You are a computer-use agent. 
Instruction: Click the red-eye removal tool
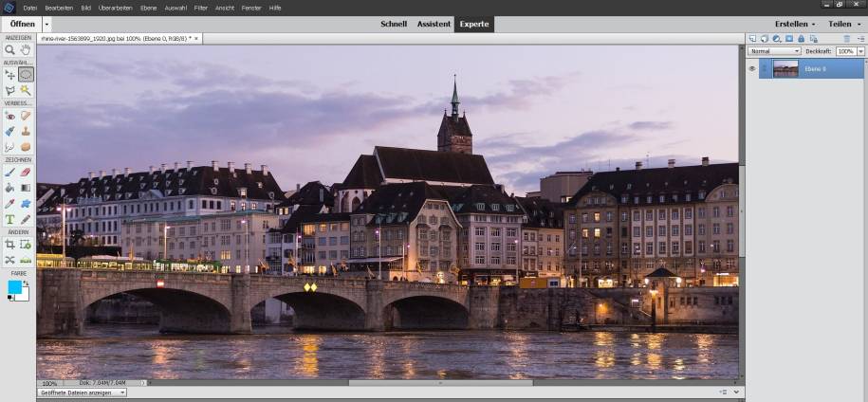click(x=9, y=115)
